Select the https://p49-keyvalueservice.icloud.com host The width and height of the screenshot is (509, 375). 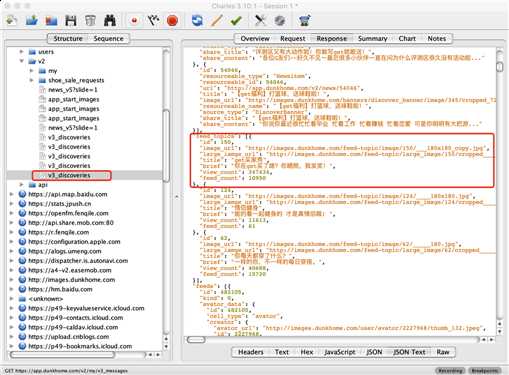click(86, 308)
